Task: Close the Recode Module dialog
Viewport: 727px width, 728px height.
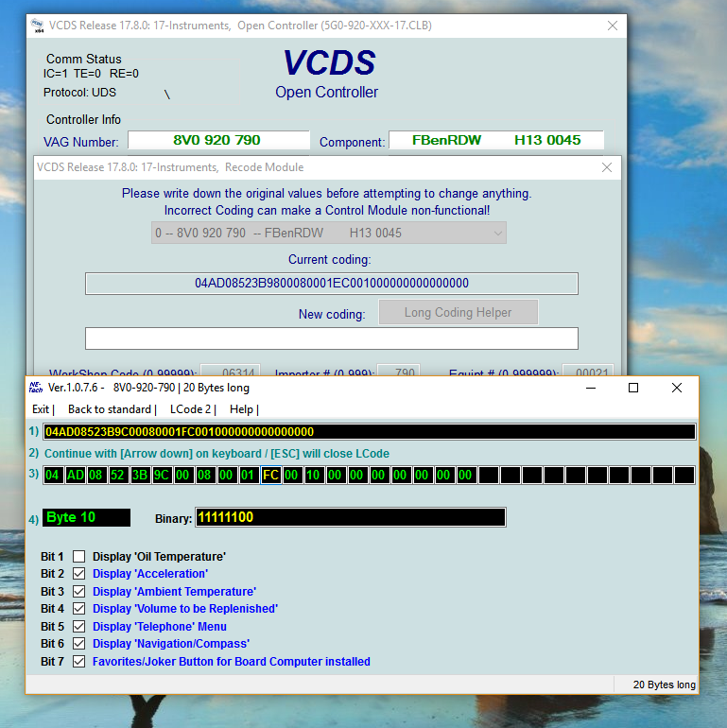Action: (x=607, y=167)
